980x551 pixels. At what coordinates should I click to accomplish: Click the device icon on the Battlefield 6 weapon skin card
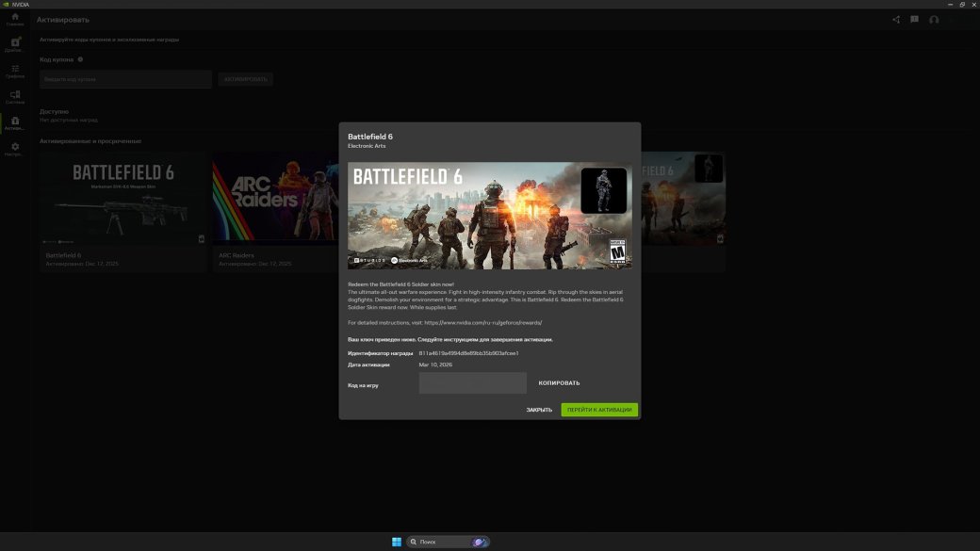coord(202,239)
